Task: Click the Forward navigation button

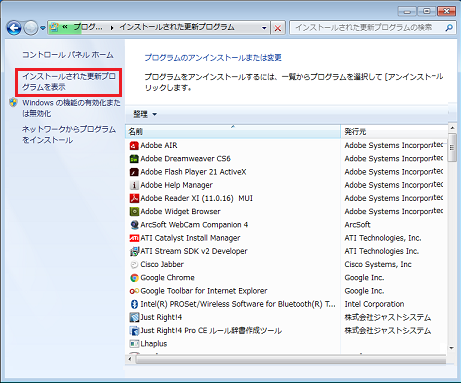Action: pyautogui.click(x=31, y=28)
